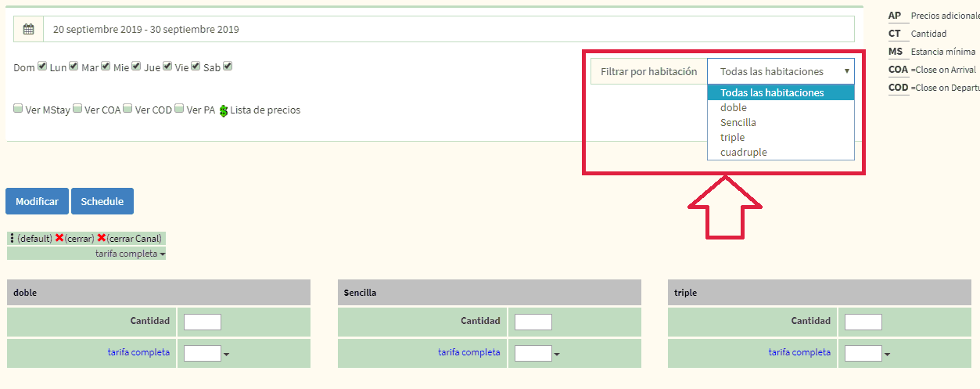
Task: Click the three-dot icon next to (default)
Action: point(12,238)
